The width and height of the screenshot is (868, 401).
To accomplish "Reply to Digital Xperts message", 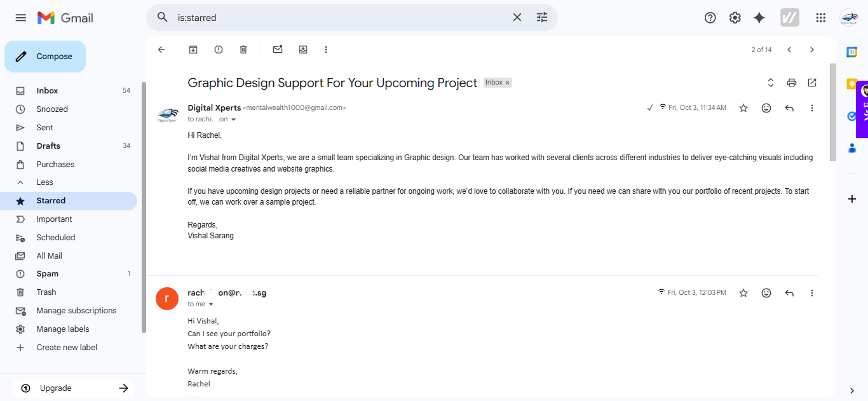I will (x=789, y=108).
